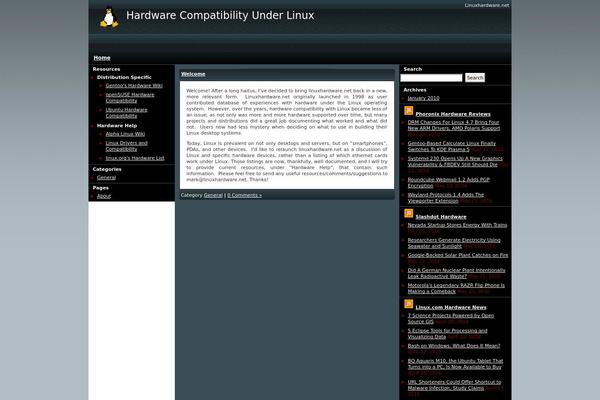Viewport: 600px width, 400px height.
Task: Open Slashdot Hardware feed title
Action: [441, 217]
